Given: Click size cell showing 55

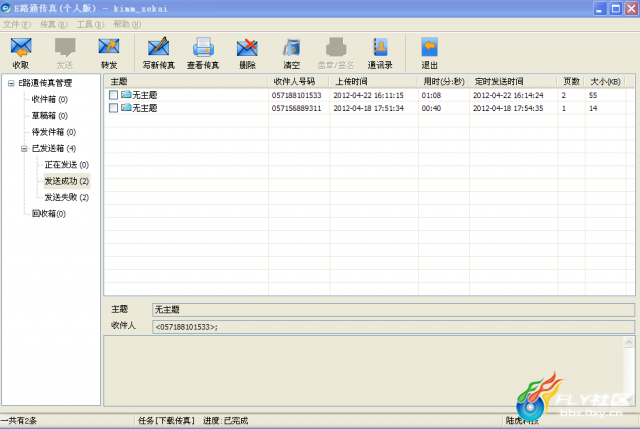Looking at the screenshot, I should 593,95.
